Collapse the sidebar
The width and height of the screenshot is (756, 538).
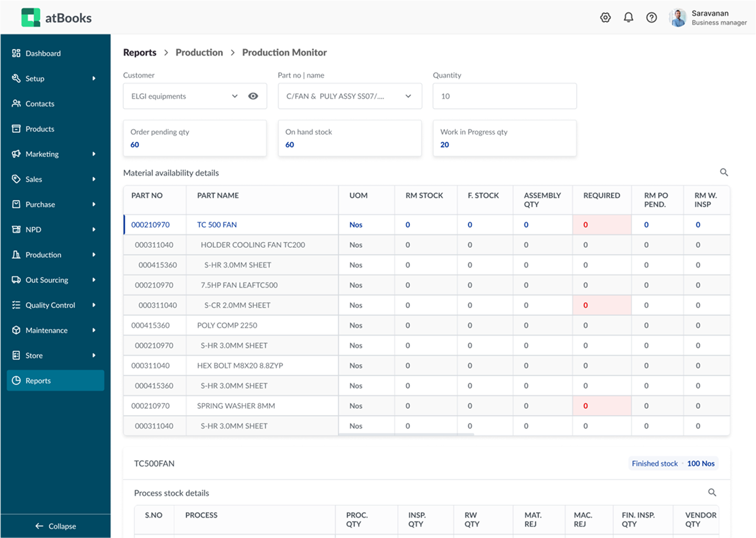56,526
